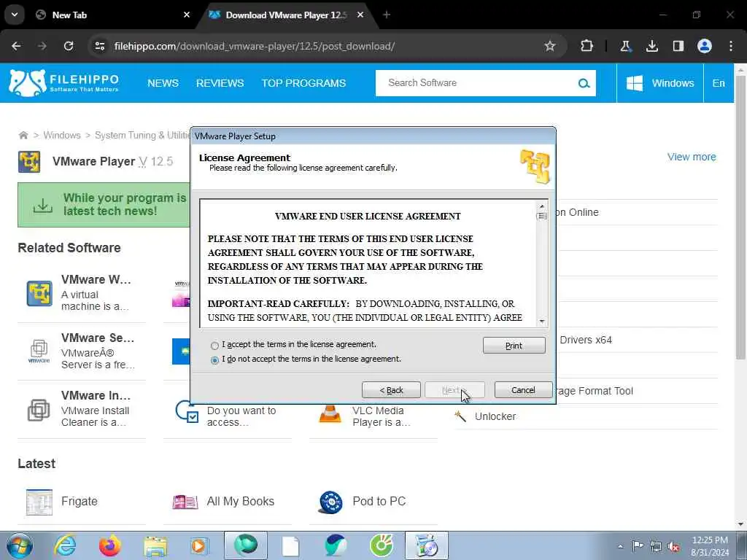This screenshot has height=560, width=747.
Task: Click the VMware Player product icon
Action: tap(29, 161)
